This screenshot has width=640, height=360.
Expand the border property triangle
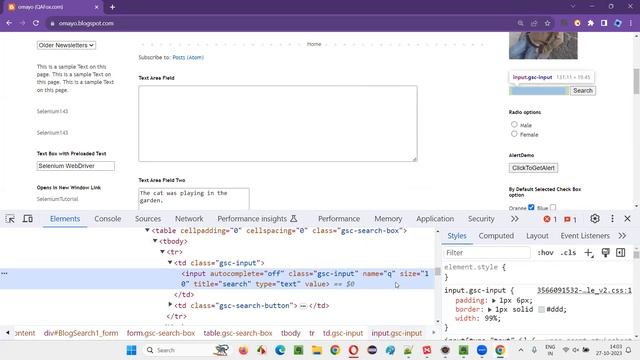pos(489,309)
